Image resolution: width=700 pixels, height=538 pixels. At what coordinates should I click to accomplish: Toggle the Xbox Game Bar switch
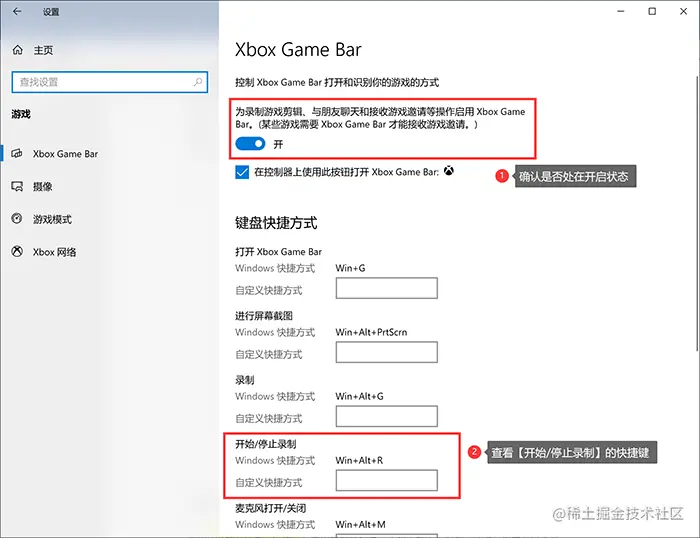coord(250,144)
